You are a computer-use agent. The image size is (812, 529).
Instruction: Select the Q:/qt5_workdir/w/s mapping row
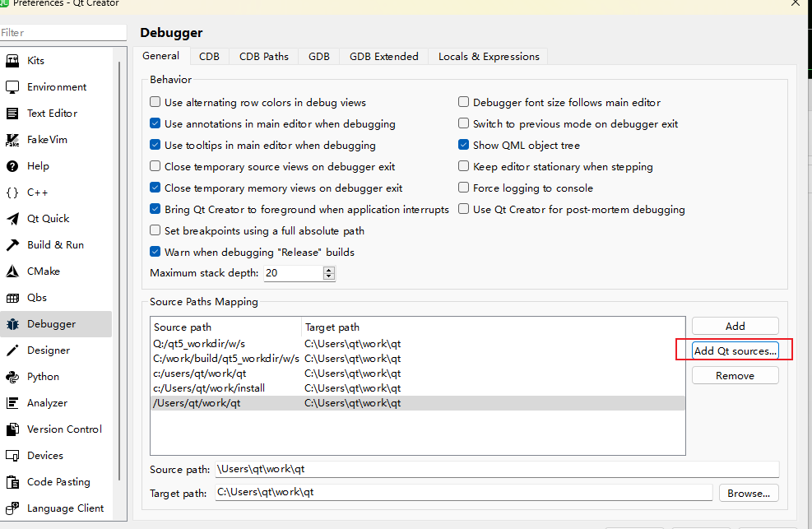pos(417,344)
